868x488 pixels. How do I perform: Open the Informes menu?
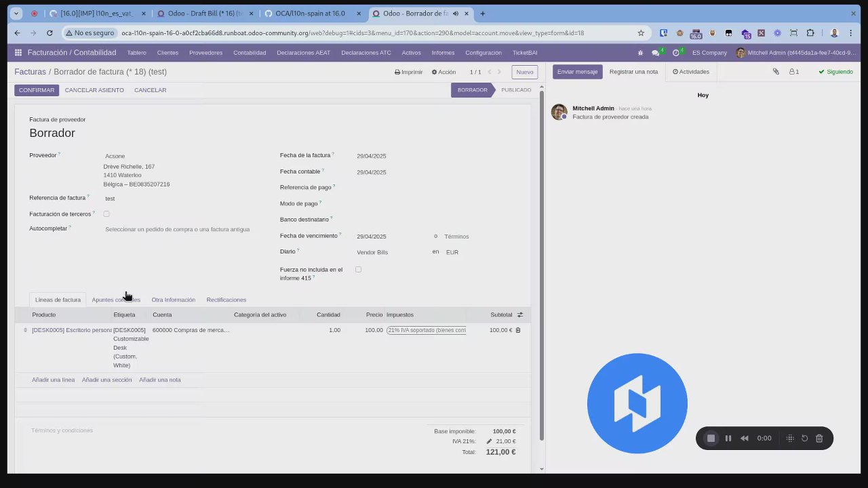443,52
